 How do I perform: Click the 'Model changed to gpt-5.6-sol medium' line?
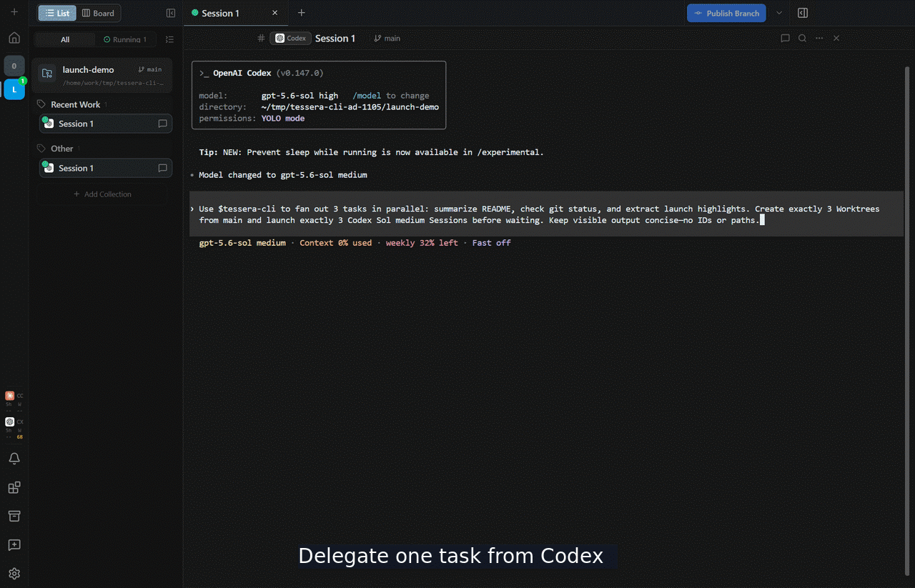coord(283,175)
